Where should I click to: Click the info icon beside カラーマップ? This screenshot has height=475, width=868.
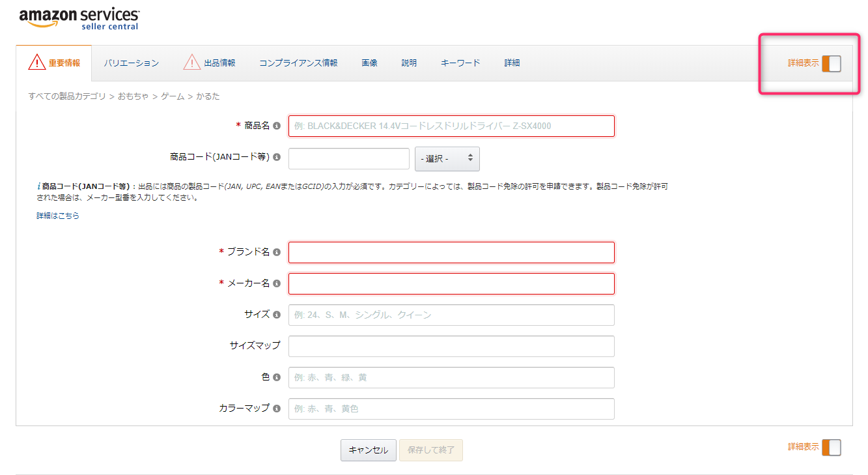(x=277, y=409)
